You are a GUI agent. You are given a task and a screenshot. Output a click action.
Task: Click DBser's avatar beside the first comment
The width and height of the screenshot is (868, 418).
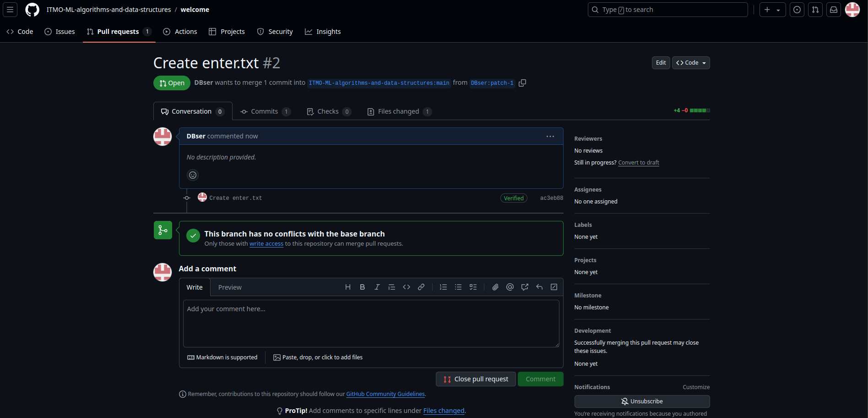click(x=163, y=137)
